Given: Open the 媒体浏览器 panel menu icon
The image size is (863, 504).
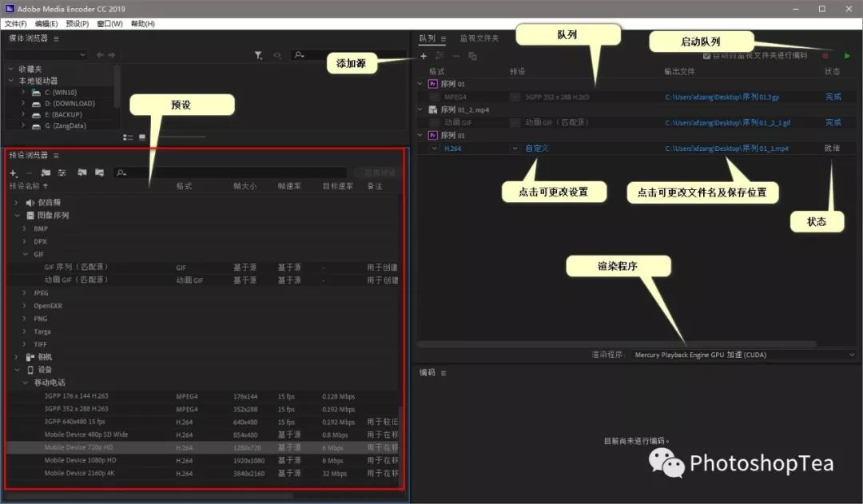Looking at the screenshot, I should [x=56, y=38].
